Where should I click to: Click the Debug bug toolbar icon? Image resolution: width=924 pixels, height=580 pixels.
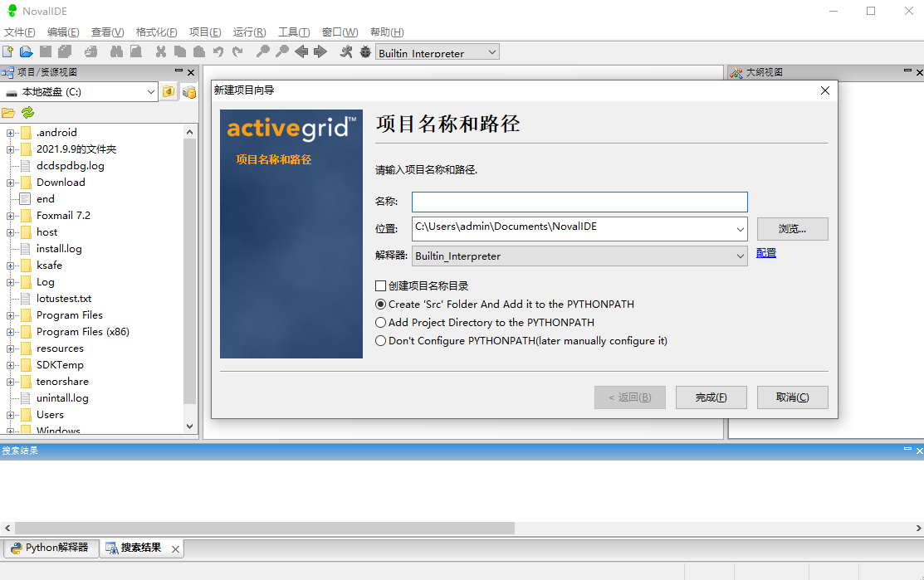tap(365, 51)
